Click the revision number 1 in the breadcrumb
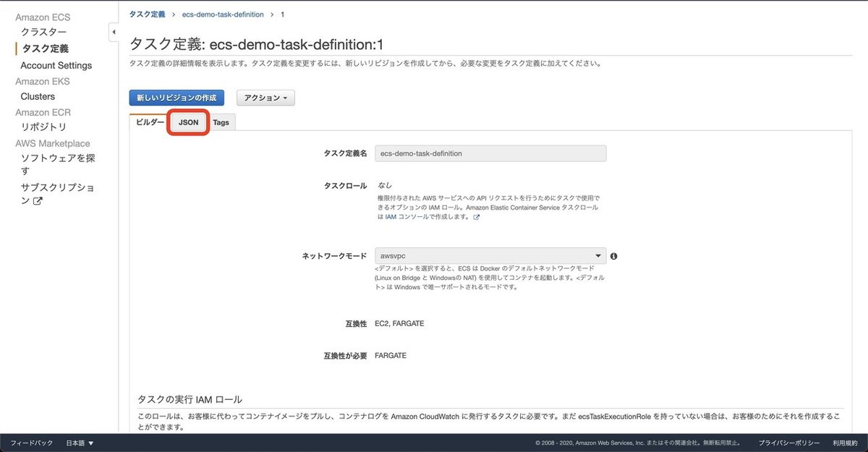This screenshot has width=868, height=452. coord(282,14)
